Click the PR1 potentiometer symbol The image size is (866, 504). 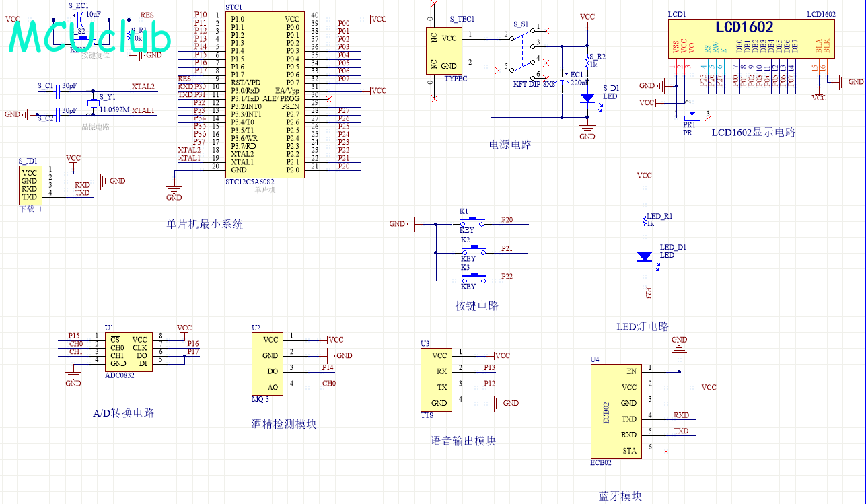tap(690, 118)
